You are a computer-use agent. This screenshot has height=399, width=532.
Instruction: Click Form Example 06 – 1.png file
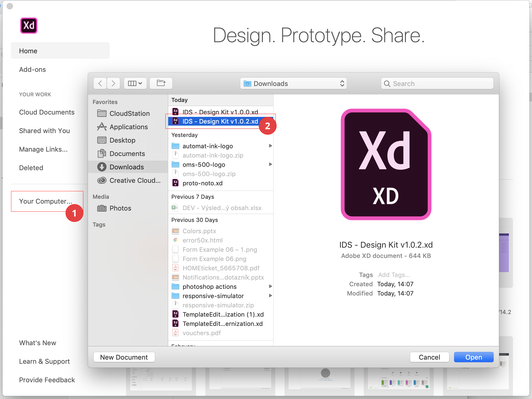[221, 249]
